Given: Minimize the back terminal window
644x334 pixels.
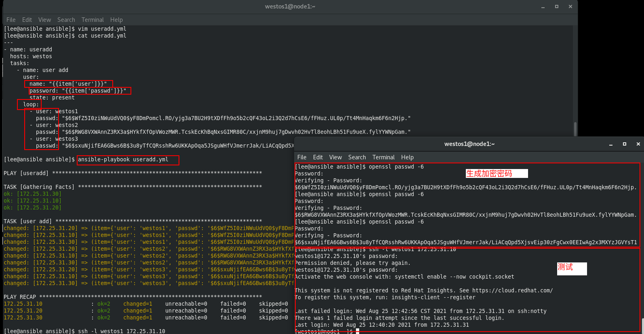Looking at the screenshot, I should tap(543, 6).
